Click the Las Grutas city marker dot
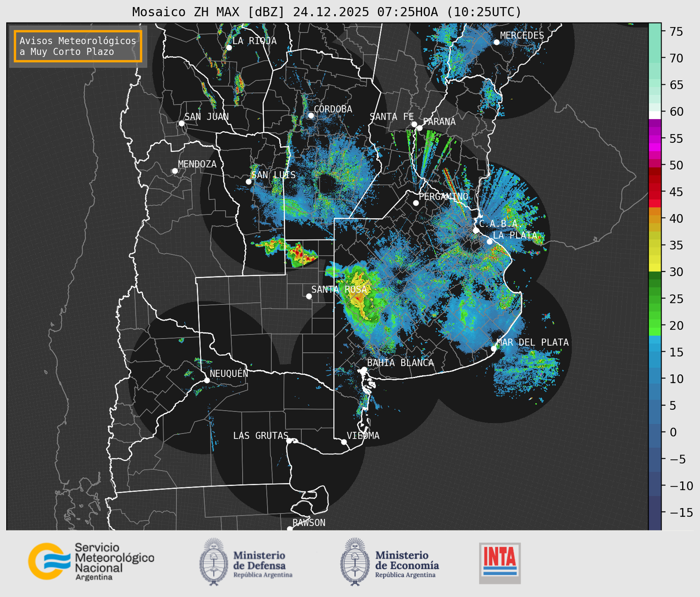 pos(289,440)
